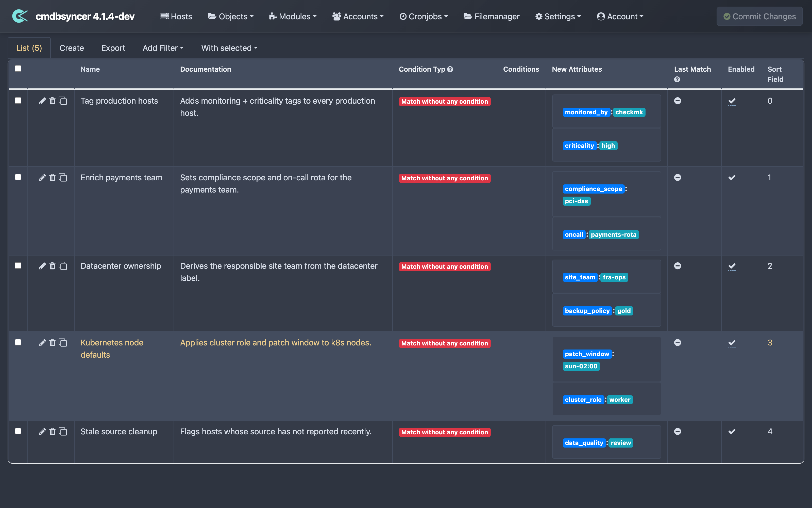Clone the Stale source cleanup rule
Viewport: 812px width, 508px height.
click(x=63, y=431)
